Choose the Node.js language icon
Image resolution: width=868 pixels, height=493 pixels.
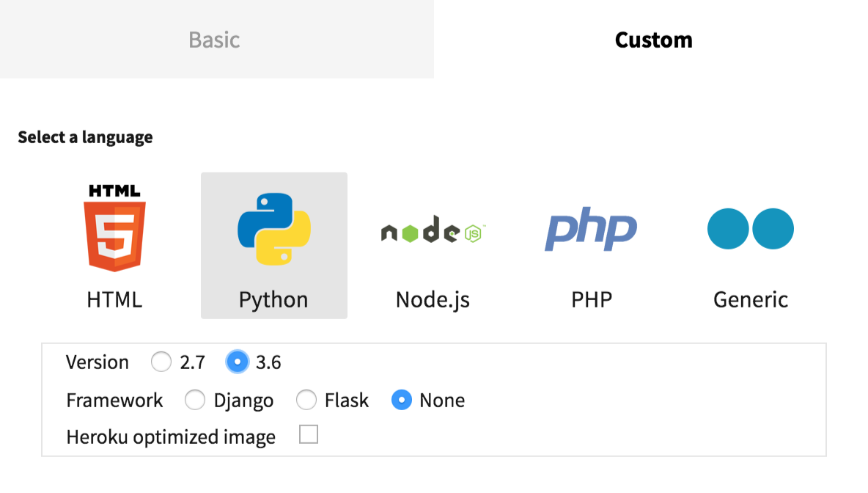click(x=432, y=229)
